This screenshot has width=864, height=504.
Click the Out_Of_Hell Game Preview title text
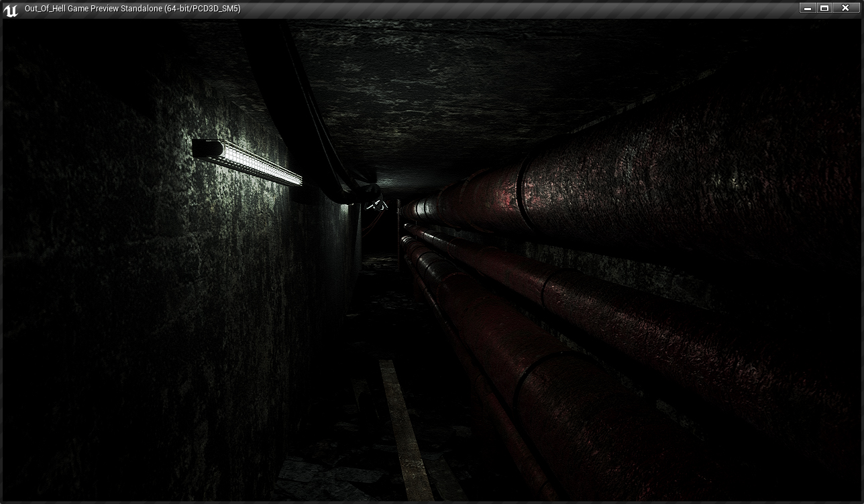pyautogui.click(x=132, y=9)
